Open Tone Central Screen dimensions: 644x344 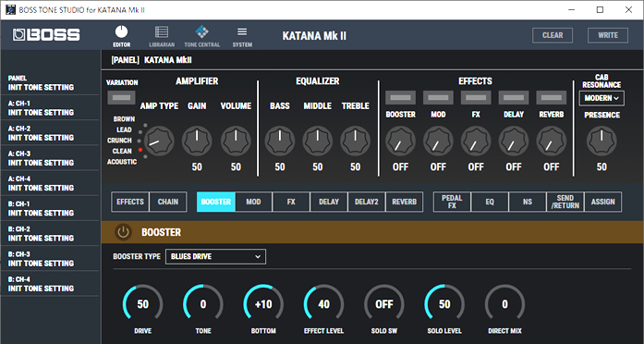(x=201, y=36)
